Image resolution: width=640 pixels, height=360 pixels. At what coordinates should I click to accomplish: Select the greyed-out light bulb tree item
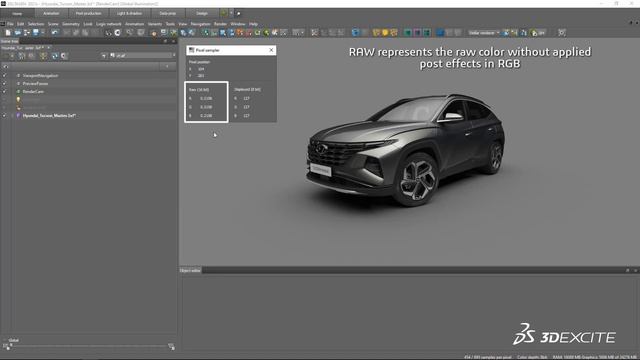tap(18, 99)
